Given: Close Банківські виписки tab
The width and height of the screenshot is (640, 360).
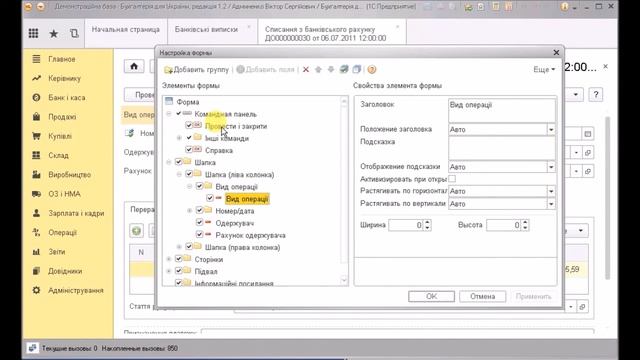Looking at the screenshot, I should click(x=249, y=27).
